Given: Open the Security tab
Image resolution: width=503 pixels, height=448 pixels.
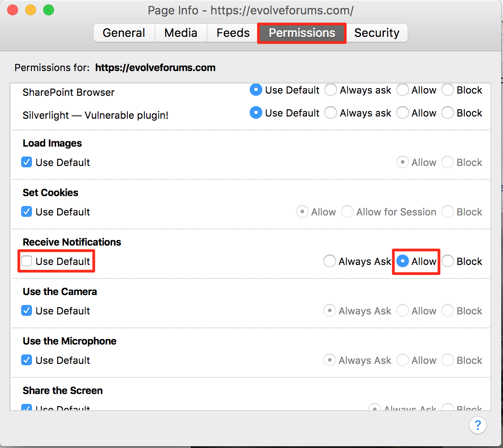Looking at the screenshot, I should pyautogui.click(x=377, y=33).
